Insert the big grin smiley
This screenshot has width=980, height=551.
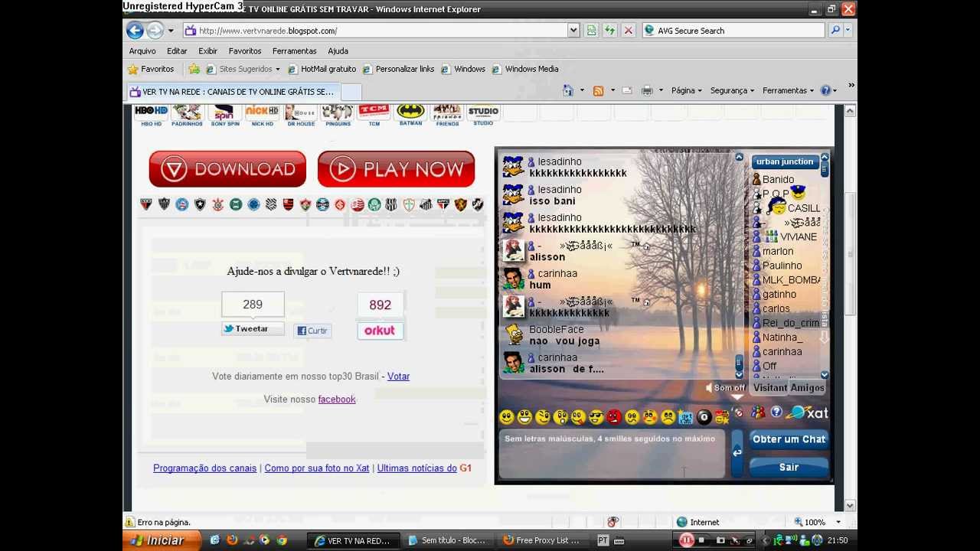pos(524,416)
